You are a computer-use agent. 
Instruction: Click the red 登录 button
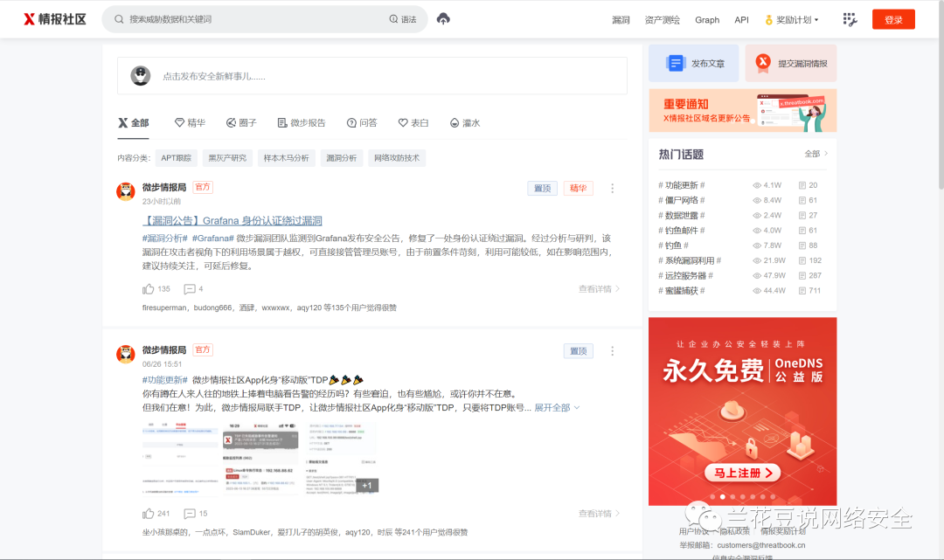coord(893,19)
